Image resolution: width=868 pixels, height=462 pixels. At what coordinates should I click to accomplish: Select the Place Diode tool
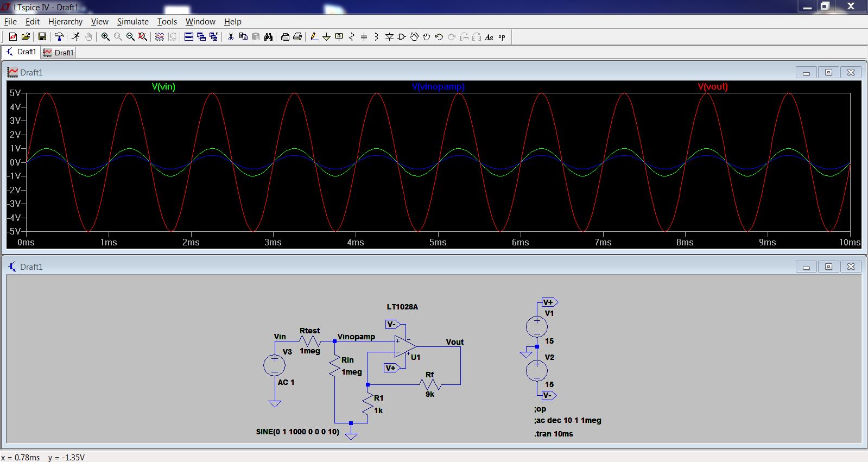[389, 37]
